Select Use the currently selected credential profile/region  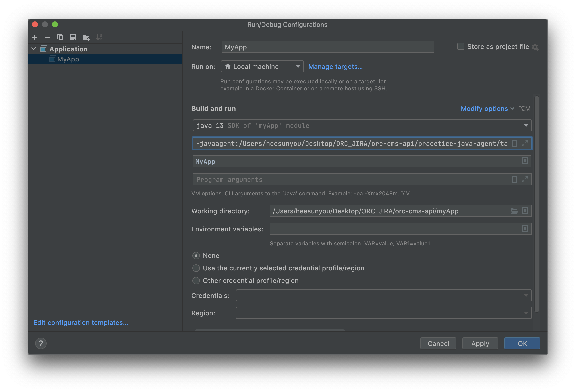(196, 268)
